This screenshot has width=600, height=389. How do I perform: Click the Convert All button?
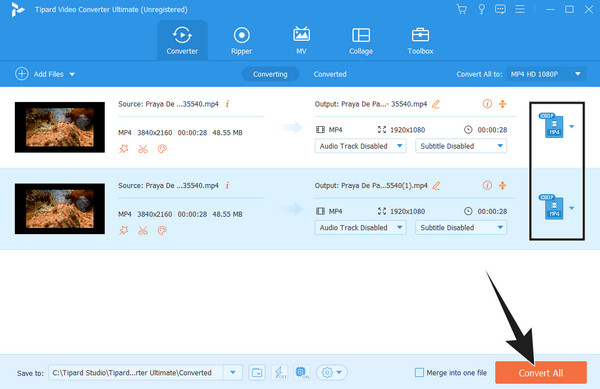pos(541,373)
